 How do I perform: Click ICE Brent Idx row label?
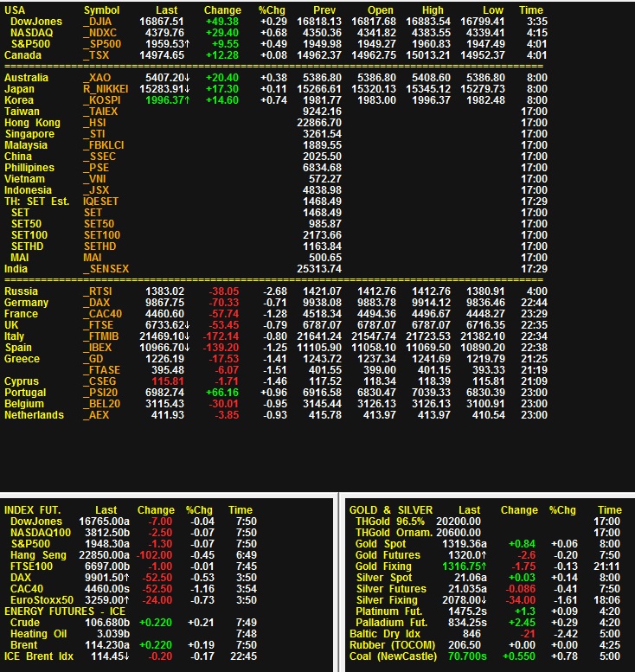[39, 656]
